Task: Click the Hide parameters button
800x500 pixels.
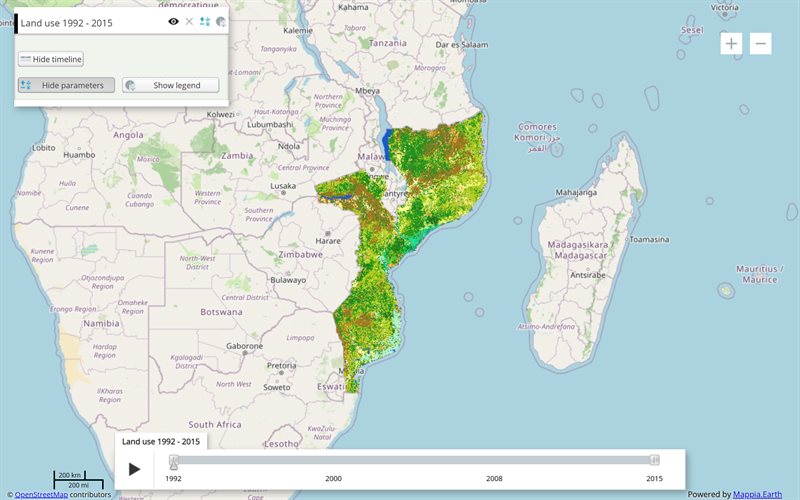Action: point(66,85)
